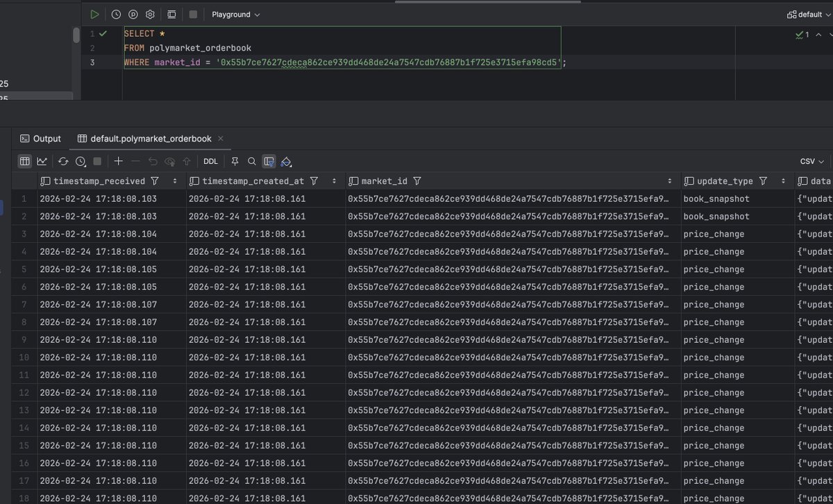The height and width of the screenshot is (504, 833).
Task: Click timestamp_created_at cell in row 12
Action: [x=266, y=393]
